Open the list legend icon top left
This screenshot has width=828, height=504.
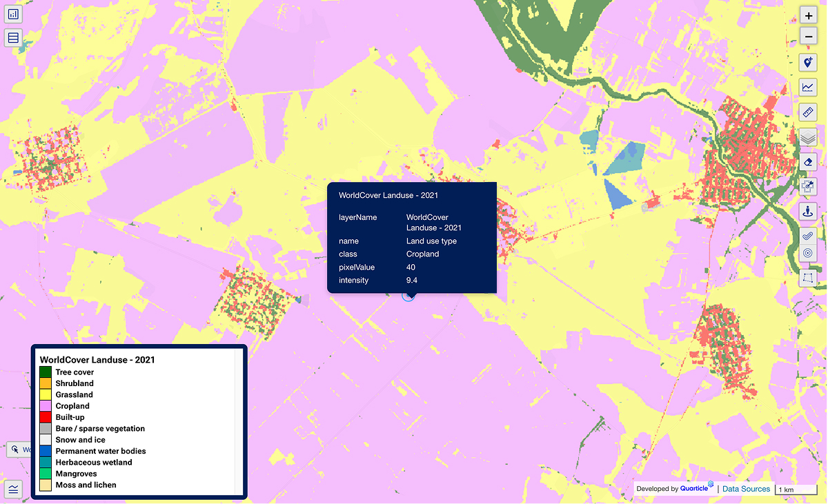(13, 37)
